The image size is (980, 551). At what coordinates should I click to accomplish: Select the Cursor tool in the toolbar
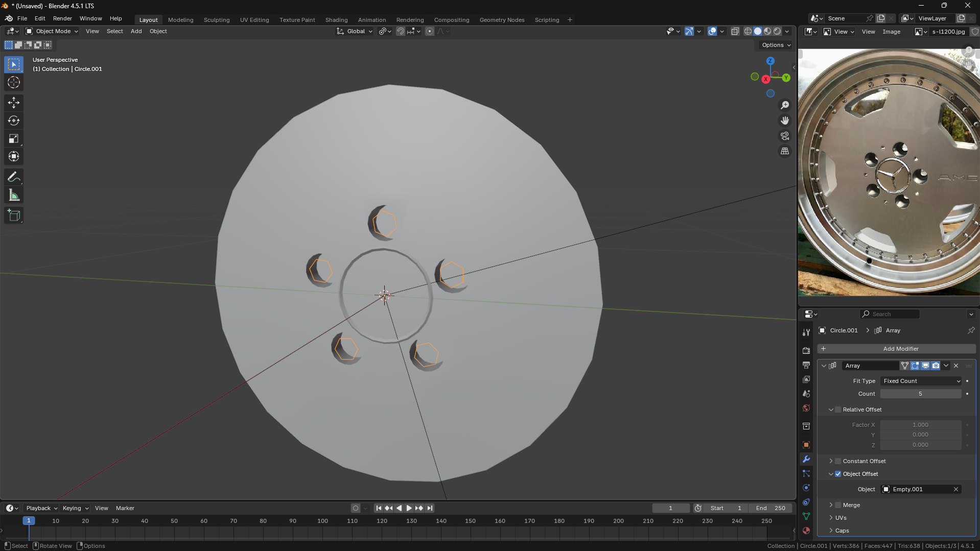(14, 82)
